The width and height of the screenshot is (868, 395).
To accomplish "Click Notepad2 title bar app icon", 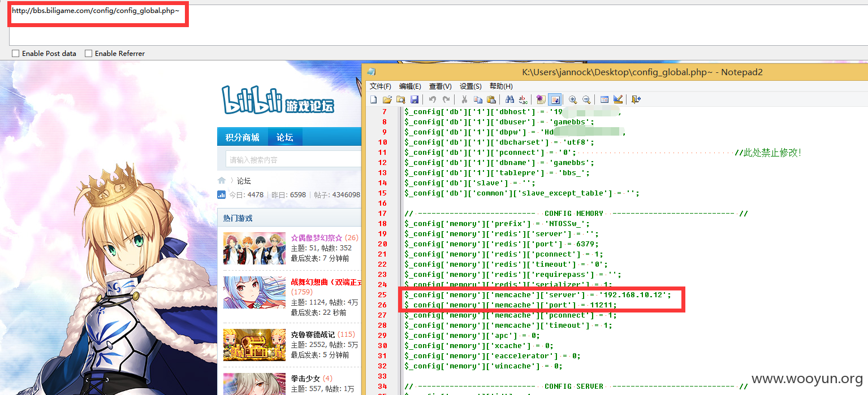I will [x=371, y=72].
